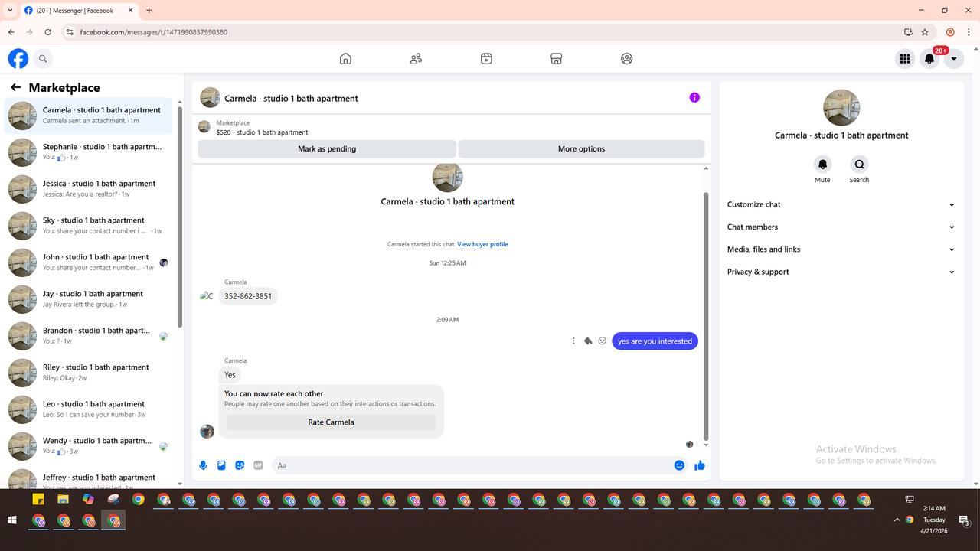This screenshot has height=551, width=980.
Task: Click the back arrow beside Marketplace heading
Action: pyautogui.click(x=15, y=87)
